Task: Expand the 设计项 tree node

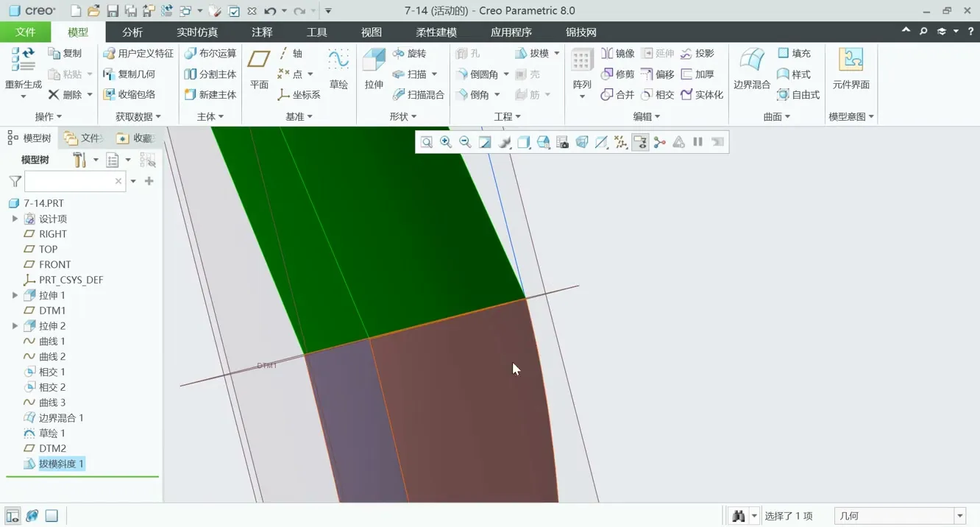Action: click(x=15, y=219)
